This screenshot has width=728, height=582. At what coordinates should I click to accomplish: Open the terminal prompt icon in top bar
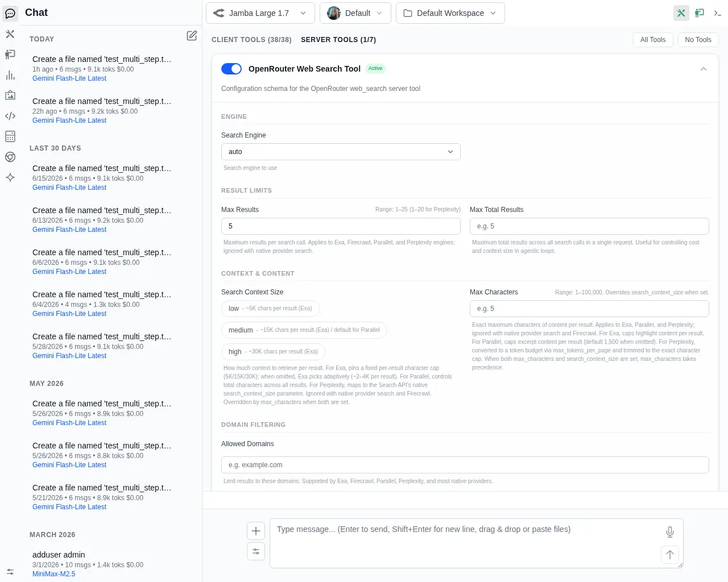pos(718,13)
